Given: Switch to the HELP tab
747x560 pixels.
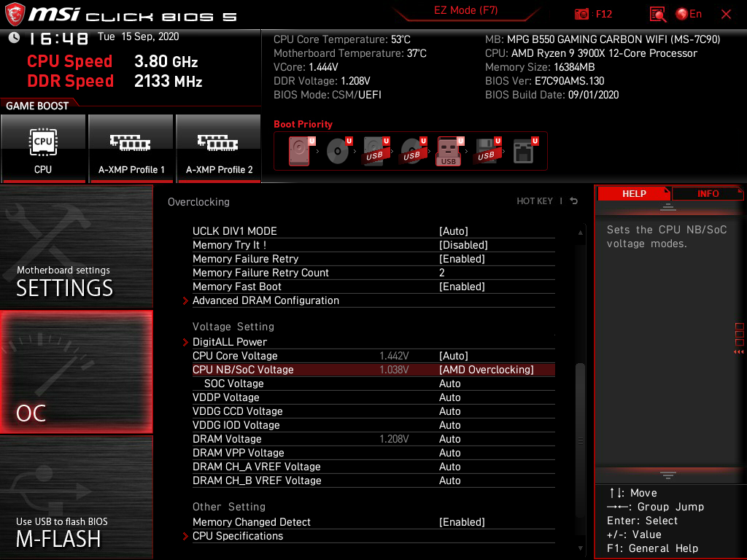Looking at the screenshot, I should (634, 193).
